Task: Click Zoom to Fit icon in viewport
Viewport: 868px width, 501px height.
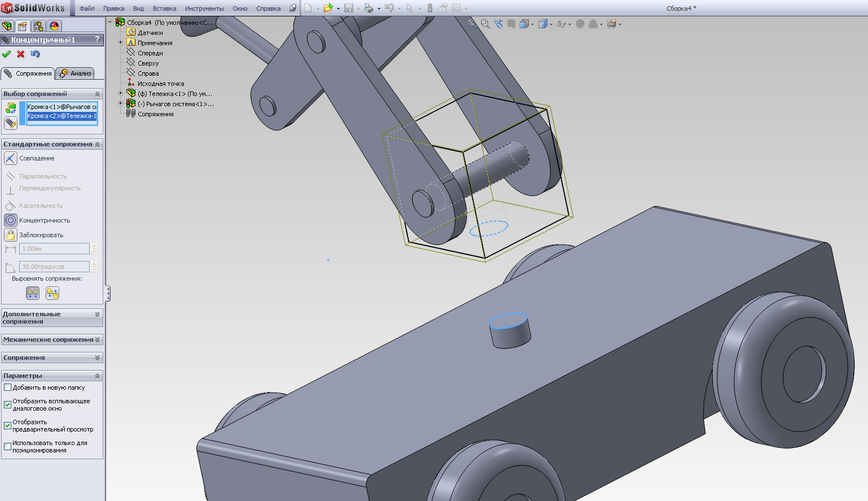Action: [472, 24]
